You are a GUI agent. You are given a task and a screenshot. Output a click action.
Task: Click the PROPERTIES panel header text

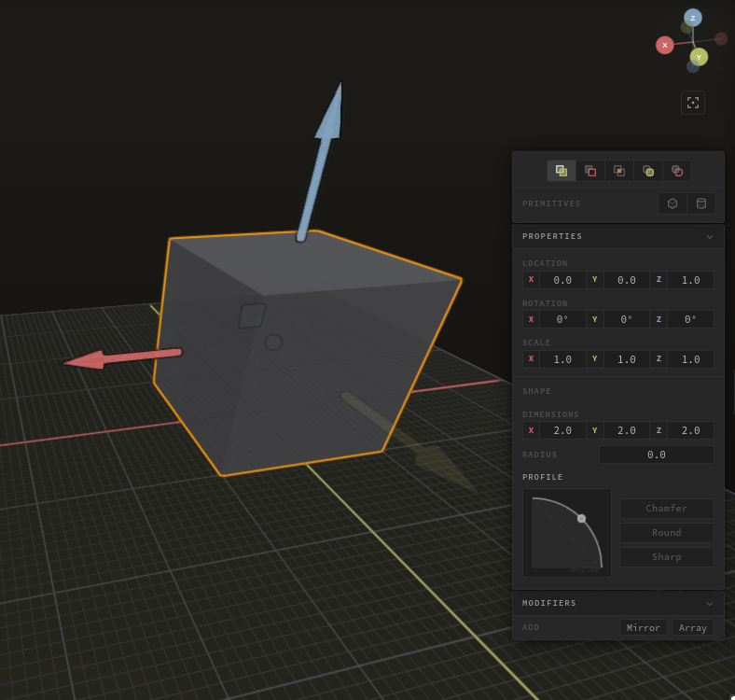click(x=552, y=236)
